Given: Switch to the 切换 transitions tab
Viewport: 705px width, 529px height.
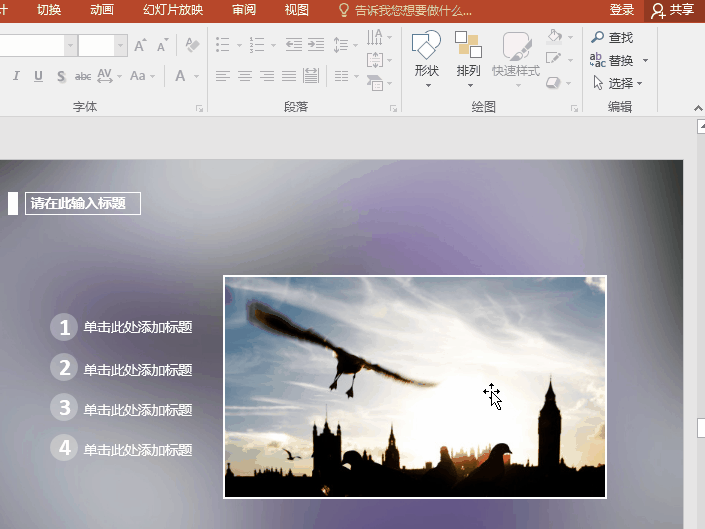Looking at the screenshot, I should pos(49,10).
